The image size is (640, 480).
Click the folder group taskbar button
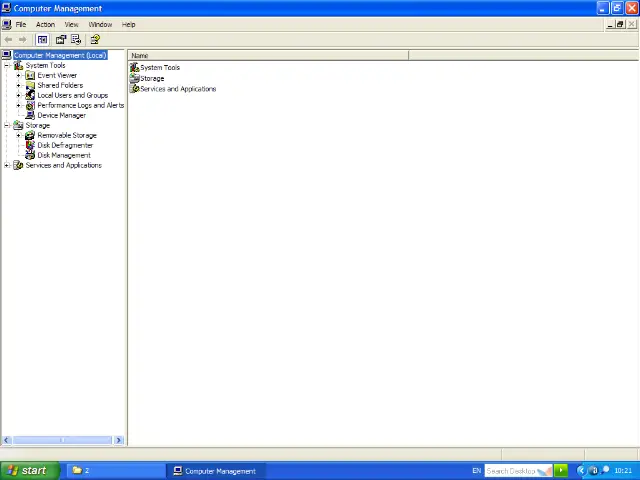click(x=116, y=471)
